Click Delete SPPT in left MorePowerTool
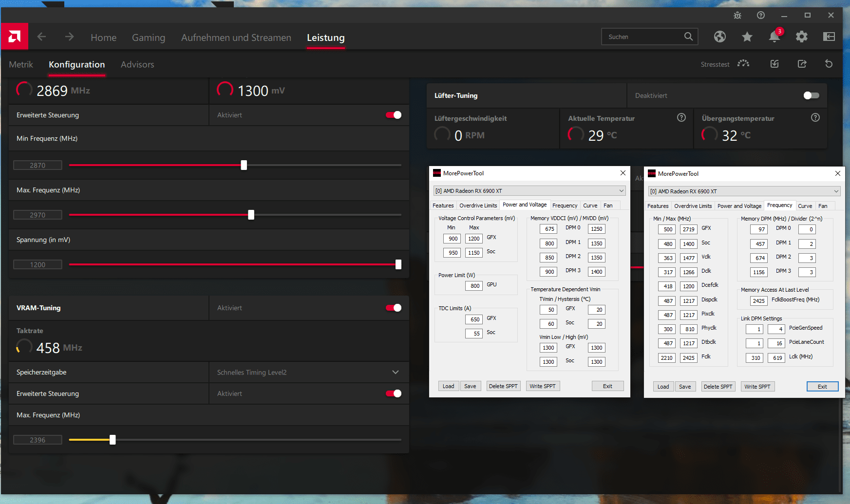Viewport: 850px width, 504px height. pyautogui.click(x=503, y=386)
